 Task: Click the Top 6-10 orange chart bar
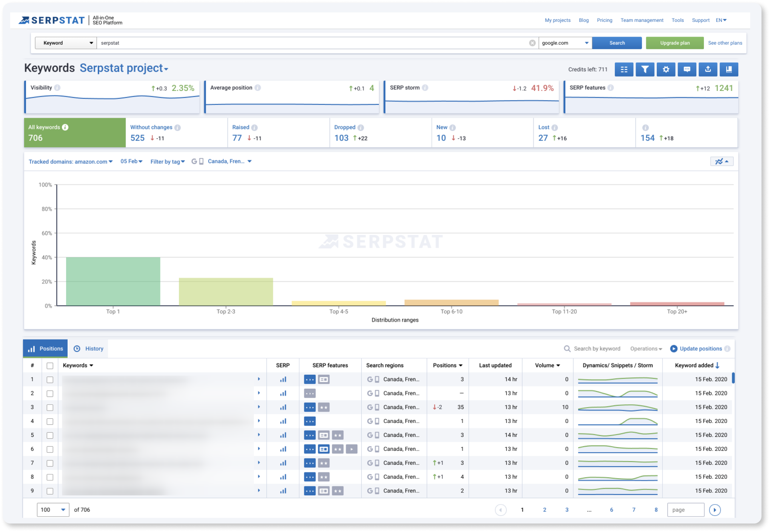coord(451,303)
